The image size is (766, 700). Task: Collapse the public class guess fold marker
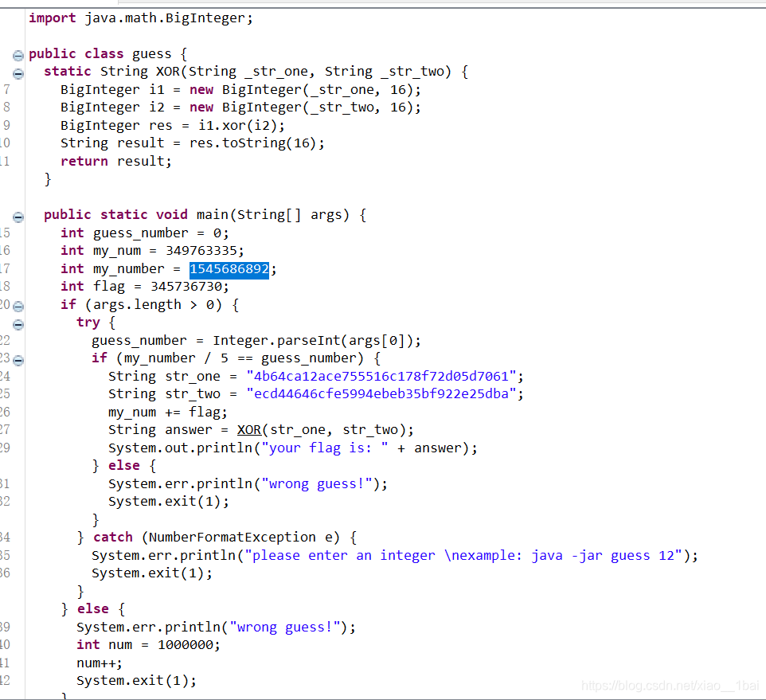[18, 56]
